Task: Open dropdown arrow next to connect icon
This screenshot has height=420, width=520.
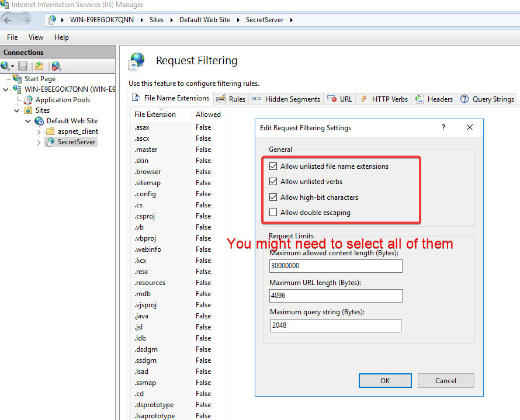Action: [13, 66]
